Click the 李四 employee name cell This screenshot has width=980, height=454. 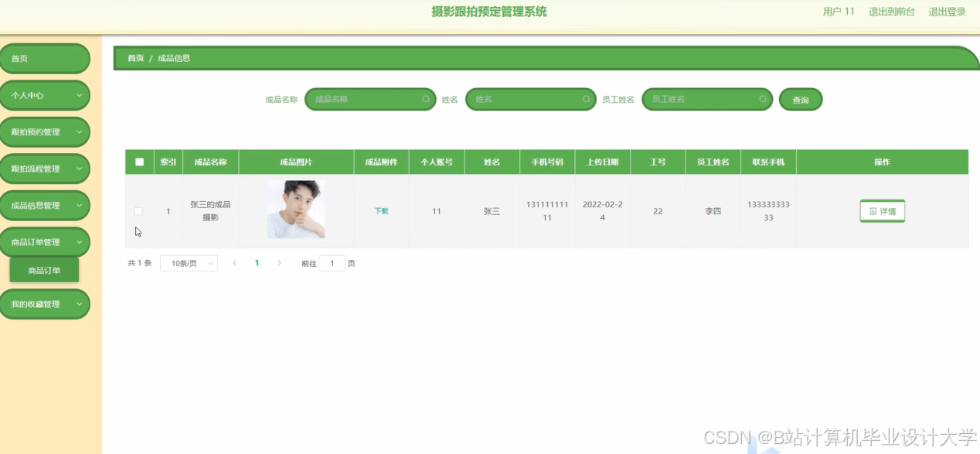(x=713, y=211)
